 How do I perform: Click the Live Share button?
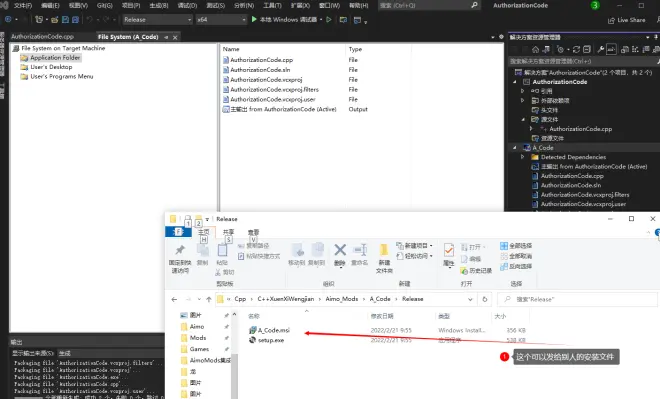tap(626, 20)
